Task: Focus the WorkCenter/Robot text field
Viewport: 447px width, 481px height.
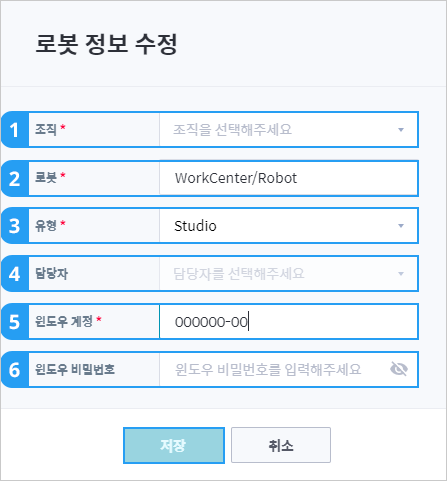Action: point(288,178)
